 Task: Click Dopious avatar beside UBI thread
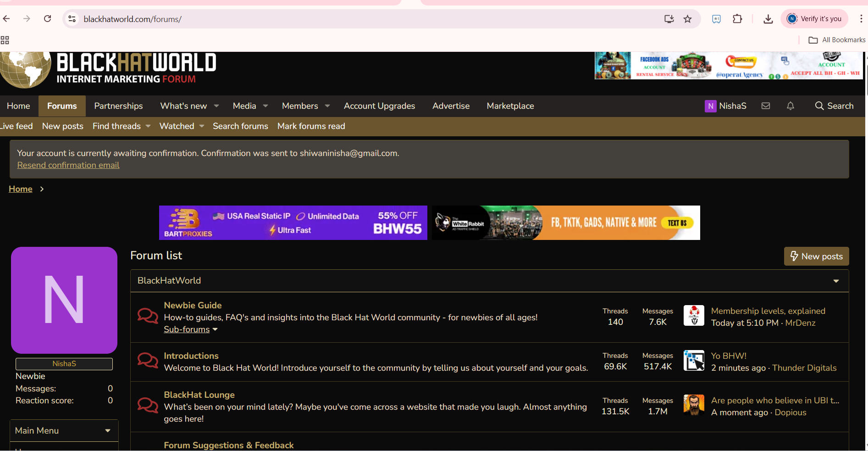694,405
